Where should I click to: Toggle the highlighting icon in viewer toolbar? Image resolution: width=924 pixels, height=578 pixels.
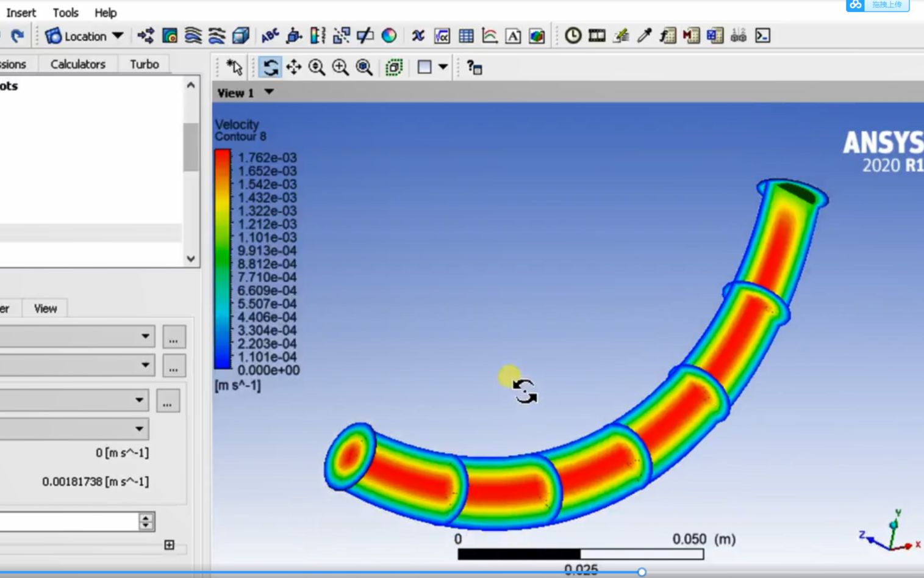(394, 67)
